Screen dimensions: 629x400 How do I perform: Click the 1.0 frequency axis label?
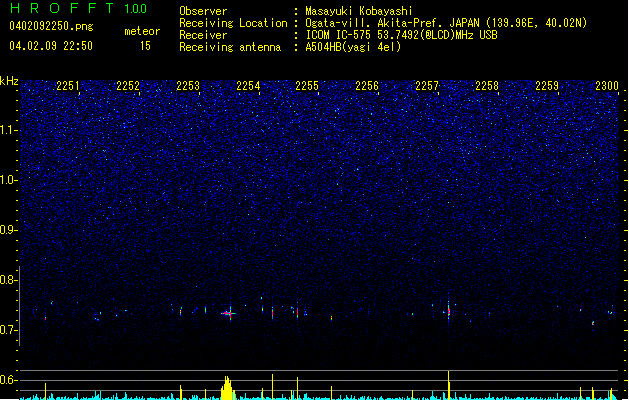[9, 180]
